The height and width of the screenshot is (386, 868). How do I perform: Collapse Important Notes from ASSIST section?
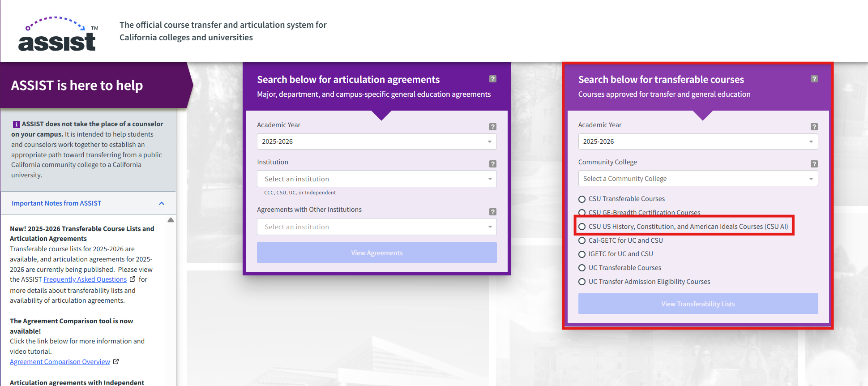[x=162, y=203]
